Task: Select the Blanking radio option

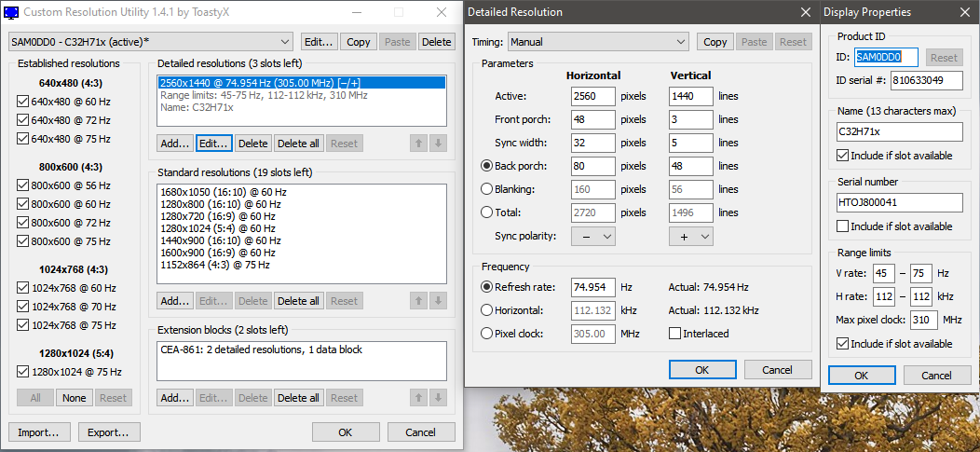Action: (x=485, y=189)
